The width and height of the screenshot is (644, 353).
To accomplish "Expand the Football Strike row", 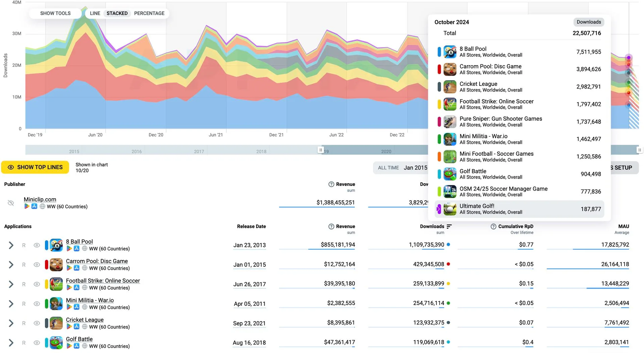I will click(x=11, y=284).
